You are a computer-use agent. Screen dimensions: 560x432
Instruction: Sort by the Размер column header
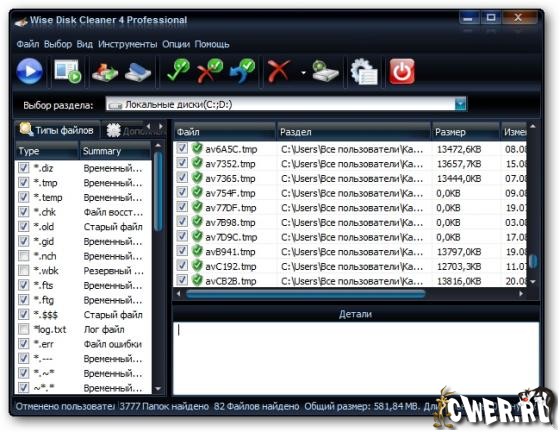pyautogui.click(x=465, y=132)
